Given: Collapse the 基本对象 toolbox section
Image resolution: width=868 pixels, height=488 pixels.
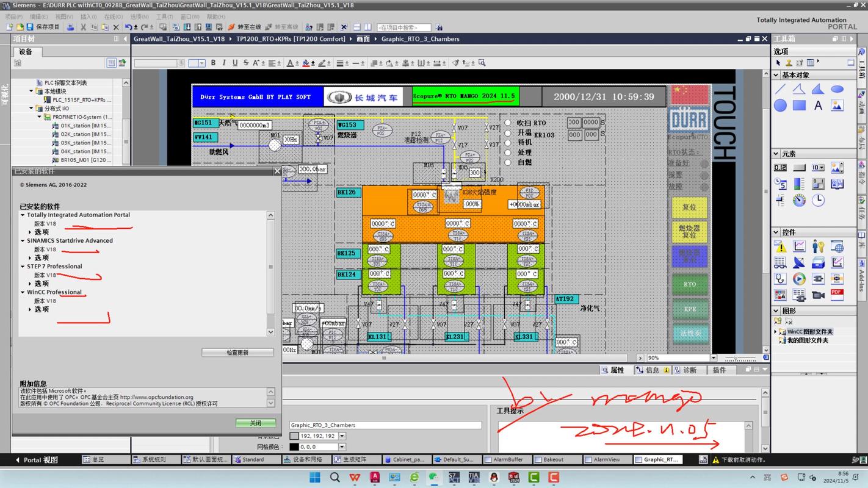Looking at the screenshot, I should click(776, 75).
